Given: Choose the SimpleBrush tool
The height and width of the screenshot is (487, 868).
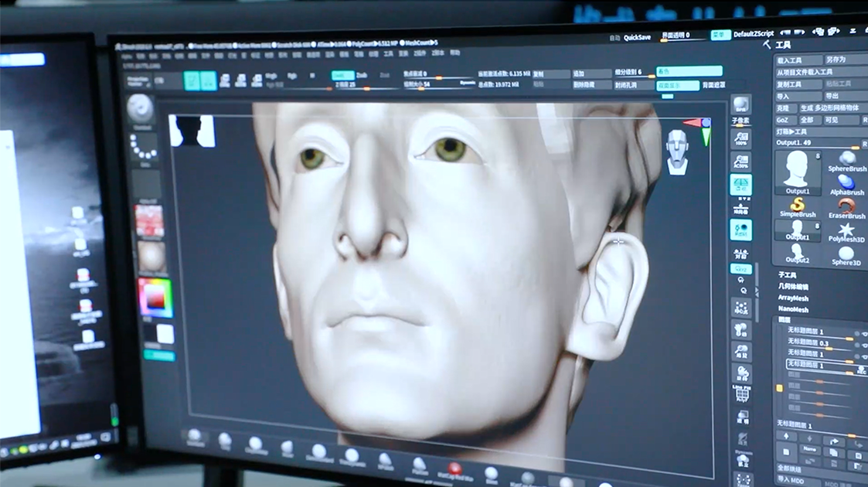Looking at the screenshot, I should 797,207.
